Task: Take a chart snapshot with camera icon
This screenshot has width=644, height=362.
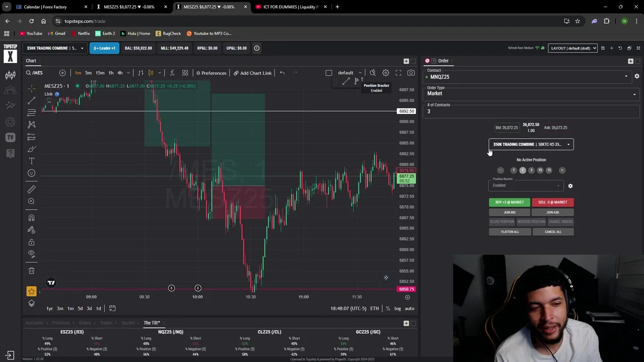Action: click(411, 73)
